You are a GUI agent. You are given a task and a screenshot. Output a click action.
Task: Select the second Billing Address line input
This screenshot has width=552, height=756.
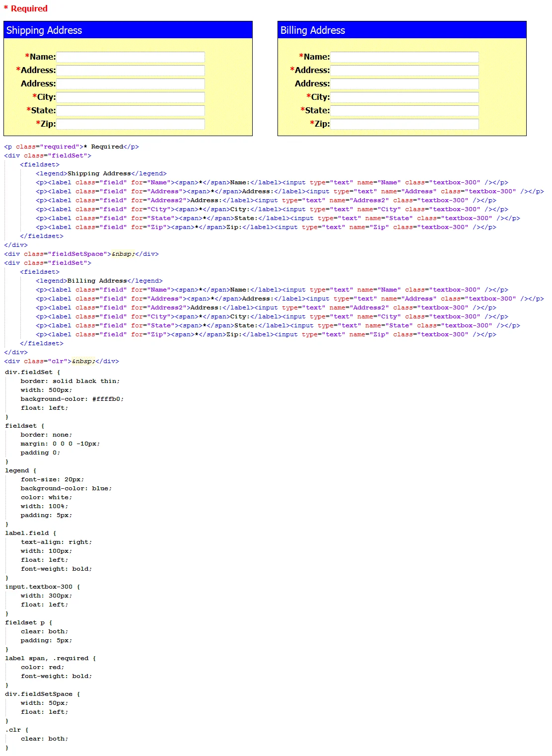405,84
